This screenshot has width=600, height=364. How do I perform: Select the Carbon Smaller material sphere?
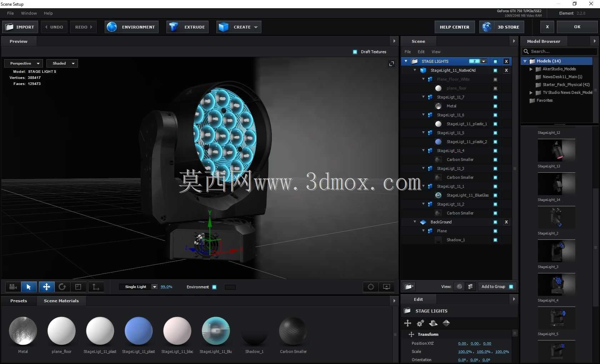click(x=293, y=331)
